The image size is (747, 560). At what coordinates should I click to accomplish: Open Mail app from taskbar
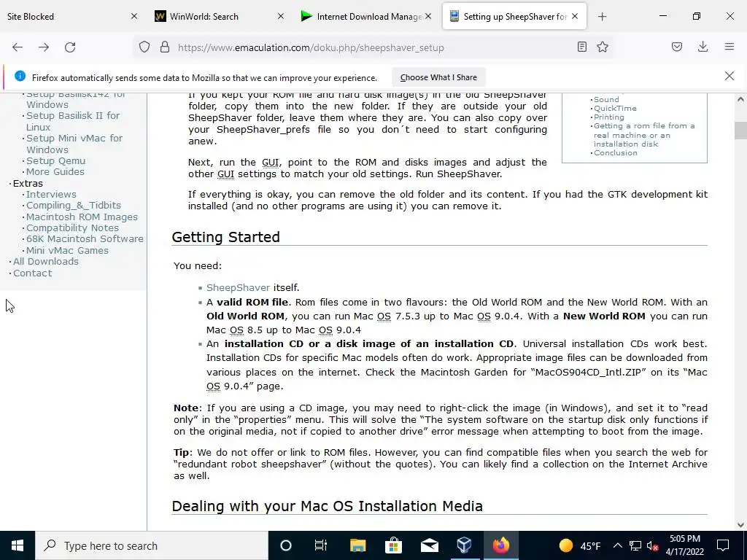coord(429,545)
